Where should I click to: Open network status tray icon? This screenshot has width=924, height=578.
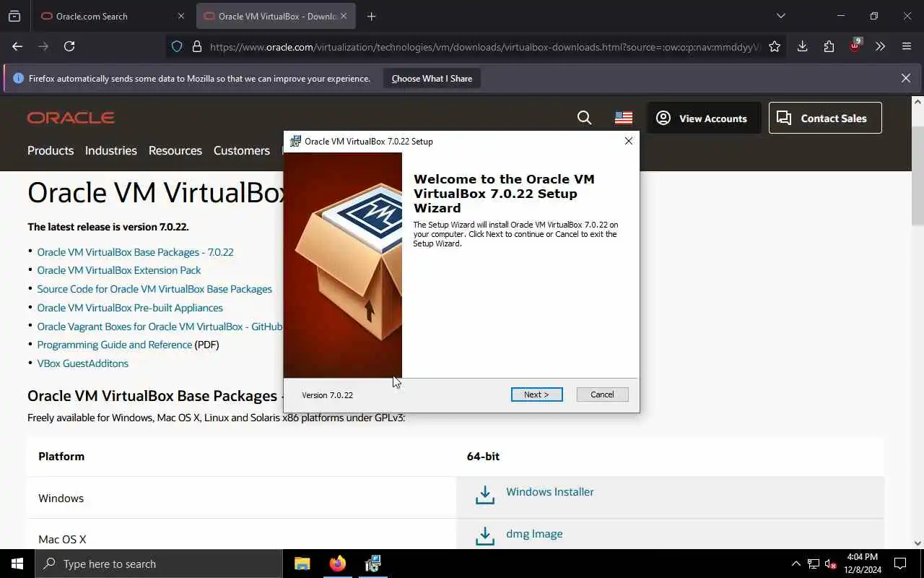pos(813,564)
